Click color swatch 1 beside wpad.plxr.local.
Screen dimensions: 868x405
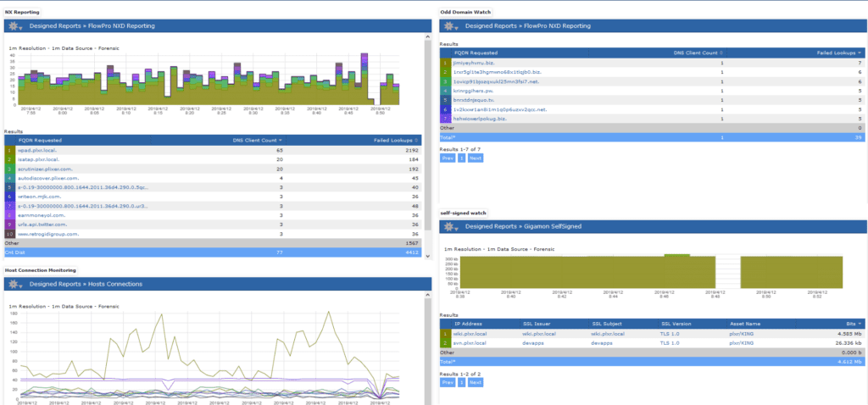point(9,150)
